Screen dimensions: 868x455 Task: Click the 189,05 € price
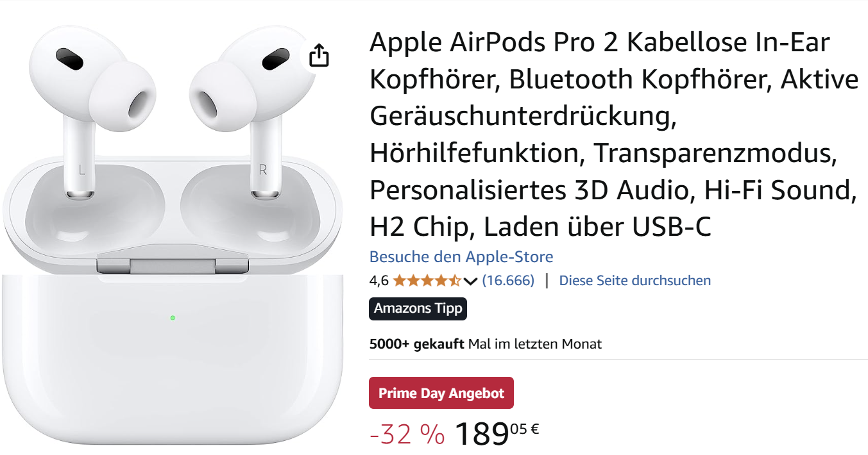tap(497, 434)
